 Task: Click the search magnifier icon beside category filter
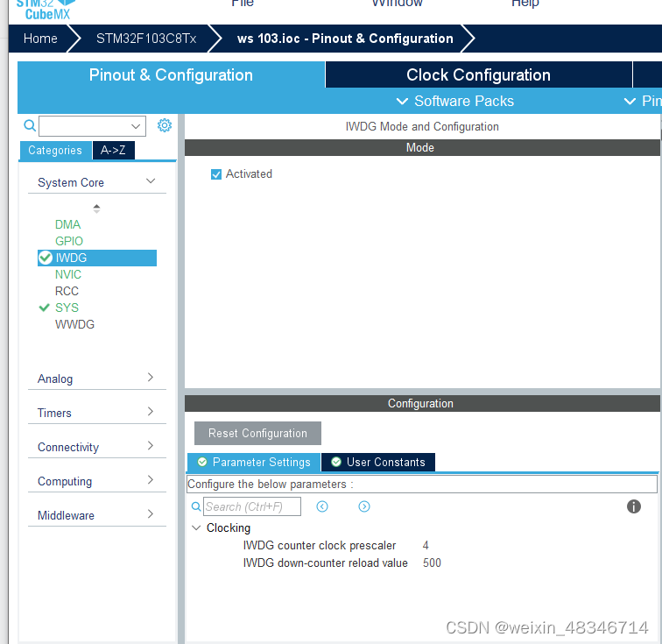point(30,125)
